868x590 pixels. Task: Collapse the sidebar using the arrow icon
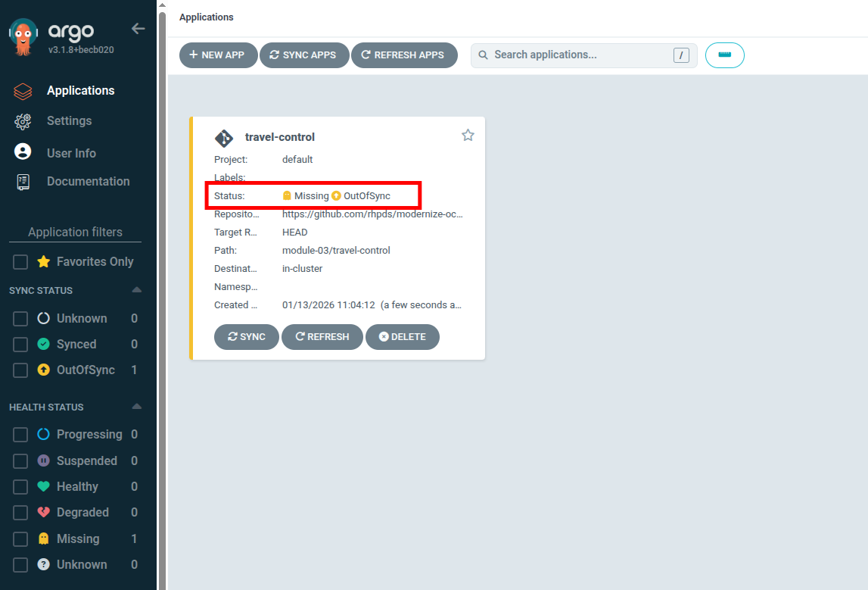(138, 28)
